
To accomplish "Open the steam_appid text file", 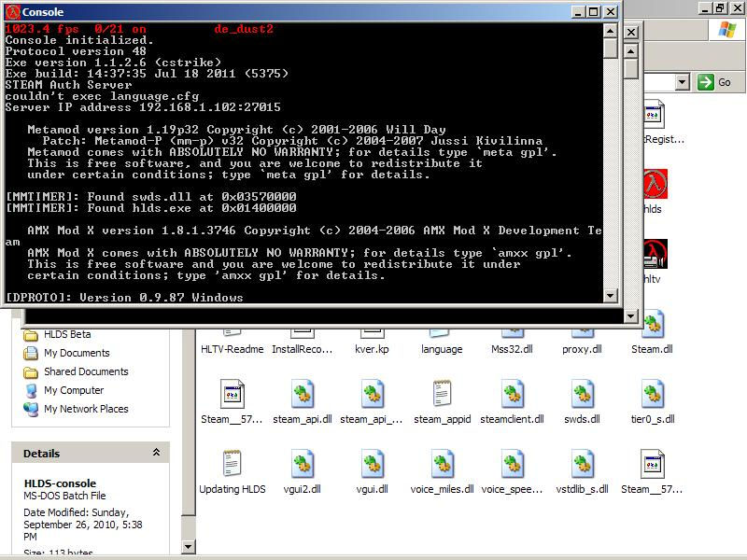I will [442, 394].
